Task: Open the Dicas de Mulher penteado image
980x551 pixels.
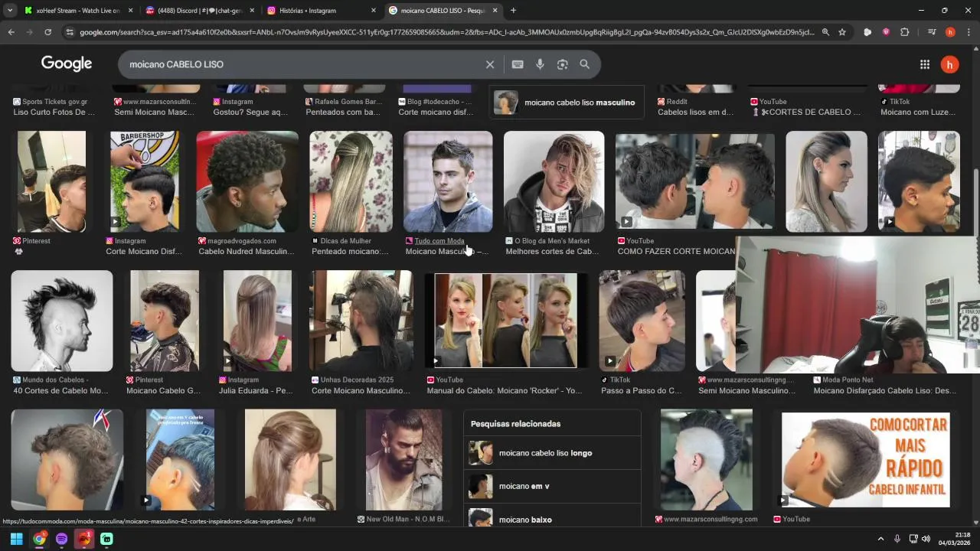Action: 351,181
